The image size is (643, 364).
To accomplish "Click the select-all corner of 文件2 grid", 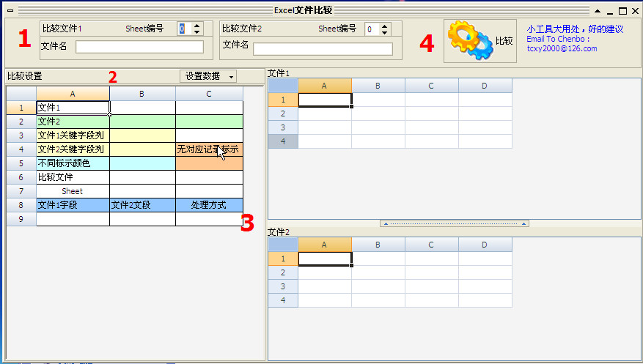I will pyautogui.click(x=283, y=245).
